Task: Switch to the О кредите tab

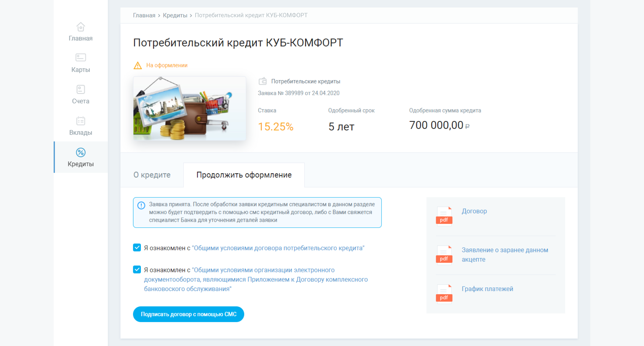Action: click(x=152, y=175)
